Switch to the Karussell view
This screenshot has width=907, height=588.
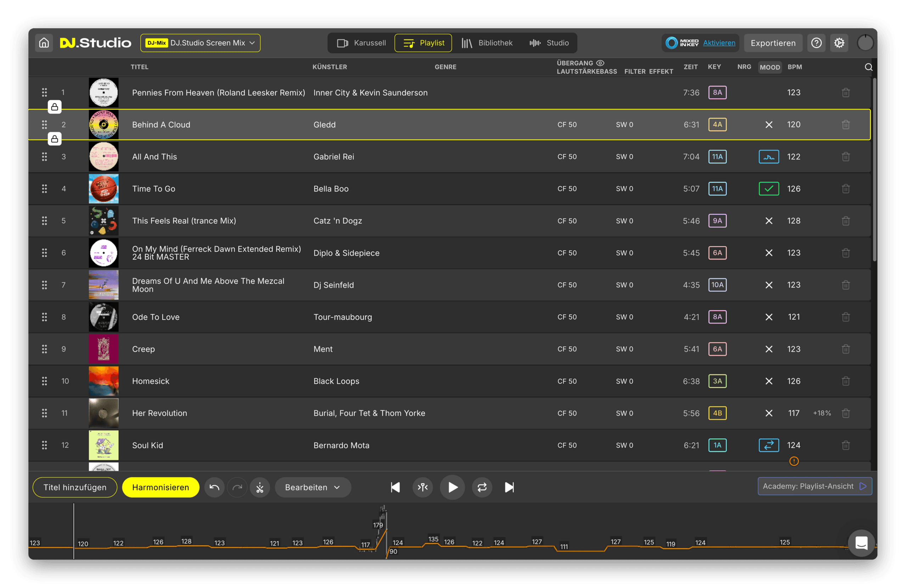361,43
